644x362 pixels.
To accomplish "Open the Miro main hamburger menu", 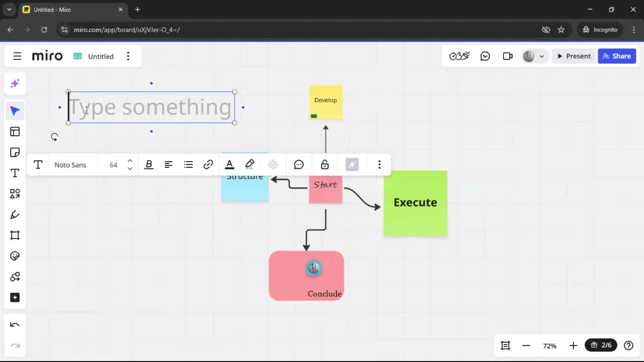I will [x=17, y=56].
